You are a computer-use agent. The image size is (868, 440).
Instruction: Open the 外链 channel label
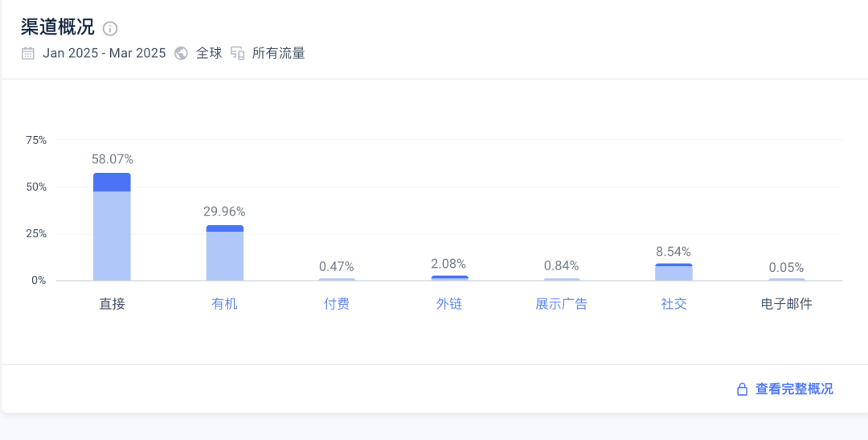point(449,304)
